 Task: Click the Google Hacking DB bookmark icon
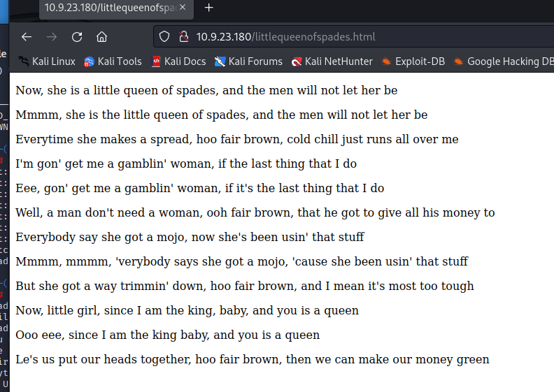pos(458,61)
